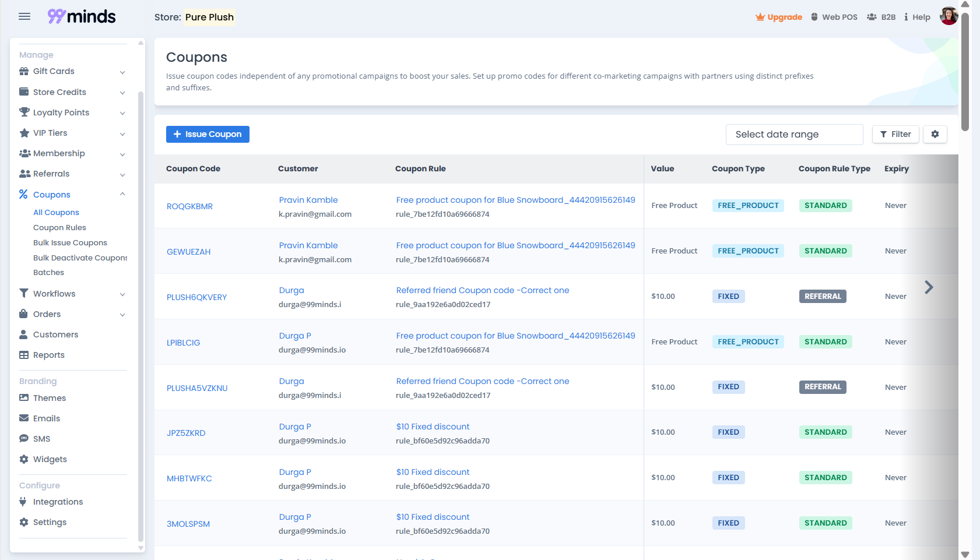Expand the Gift Cards chevron
The image size is (980, 560).
[122, 72]
